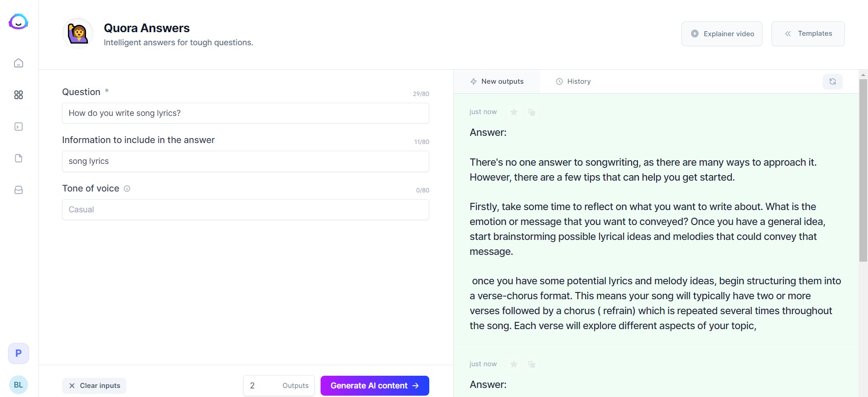868x397 pixels.
Task: Click the second "just now" timestamp
Action: coord(483,364)
